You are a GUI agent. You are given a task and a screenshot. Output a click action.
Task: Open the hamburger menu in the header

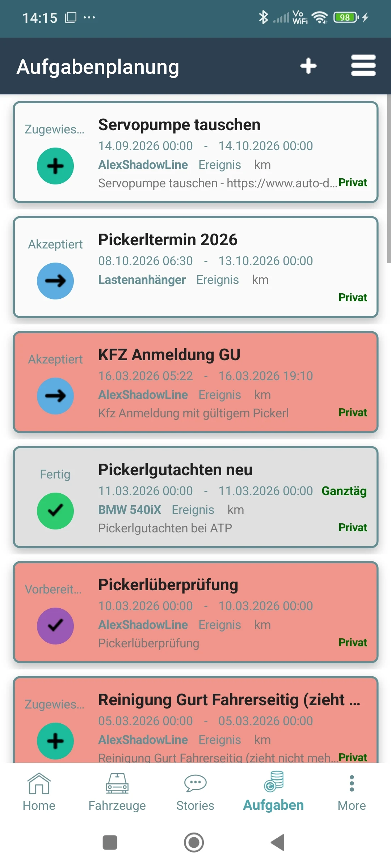[363, 65]
